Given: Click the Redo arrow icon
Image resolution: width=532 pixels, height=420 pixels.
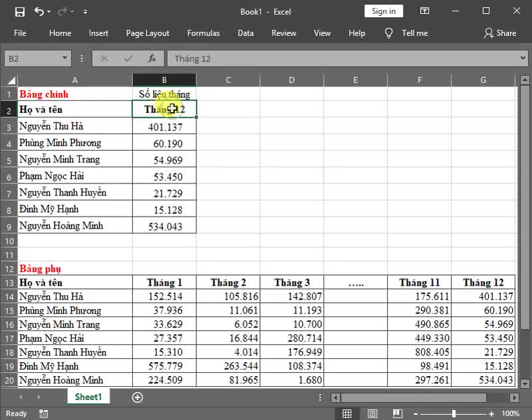Looking at the screenshot, I should click(x=63, y=12).
